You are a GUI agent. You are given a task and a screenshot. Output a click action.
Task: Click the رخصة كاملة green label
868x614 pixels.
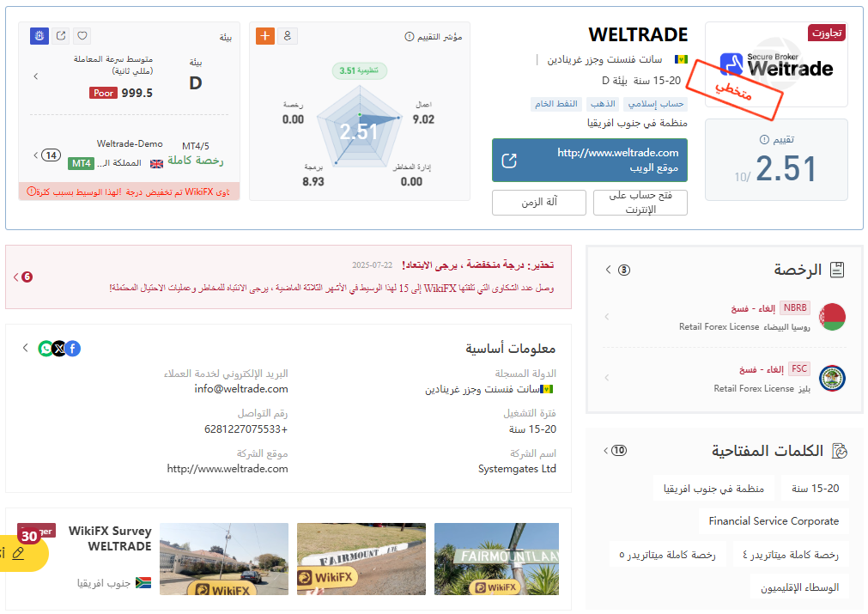coord(196,161)
